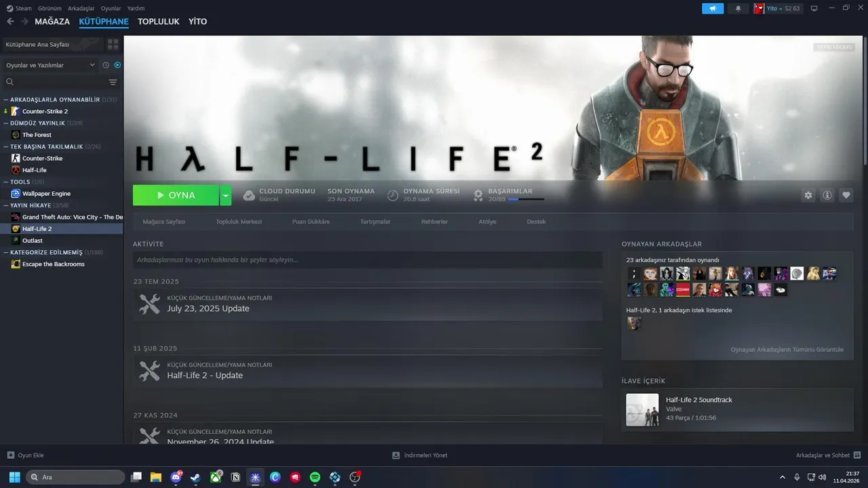This screenshot has width=868, height=488.
Task: Open YİTO profile section
Action: pos(198,22)
